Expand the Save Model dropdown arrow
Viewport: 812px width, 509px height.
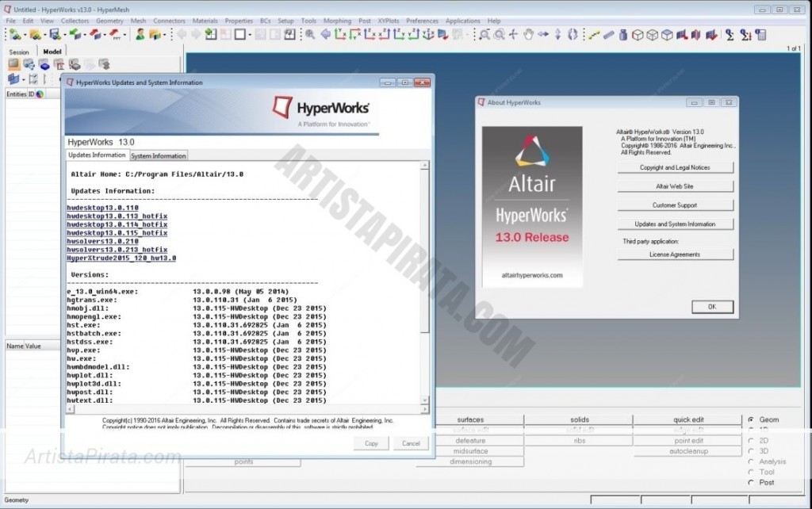click(x=64, y=35)
